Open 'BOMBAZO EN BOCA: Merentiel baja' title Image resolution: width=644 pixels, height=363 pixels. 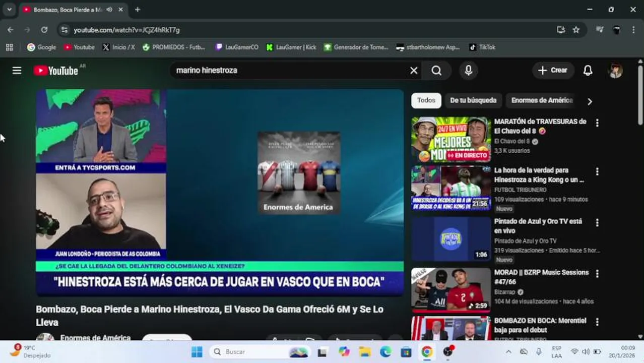(540, 325)
